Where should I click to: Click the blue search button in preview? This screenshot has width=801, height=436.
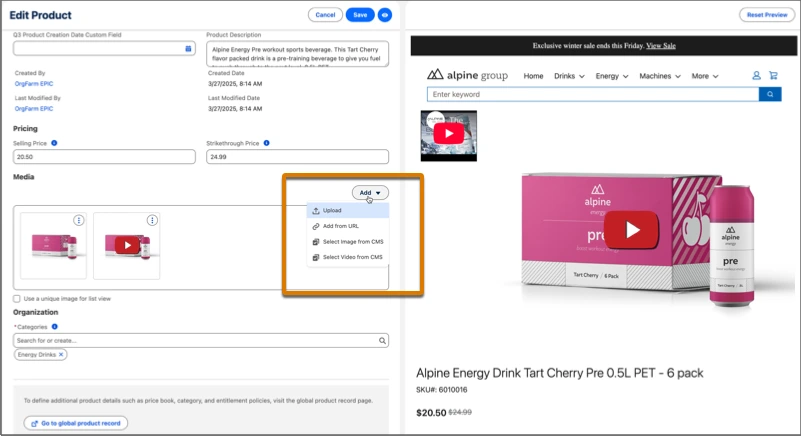tap(770, 94)
